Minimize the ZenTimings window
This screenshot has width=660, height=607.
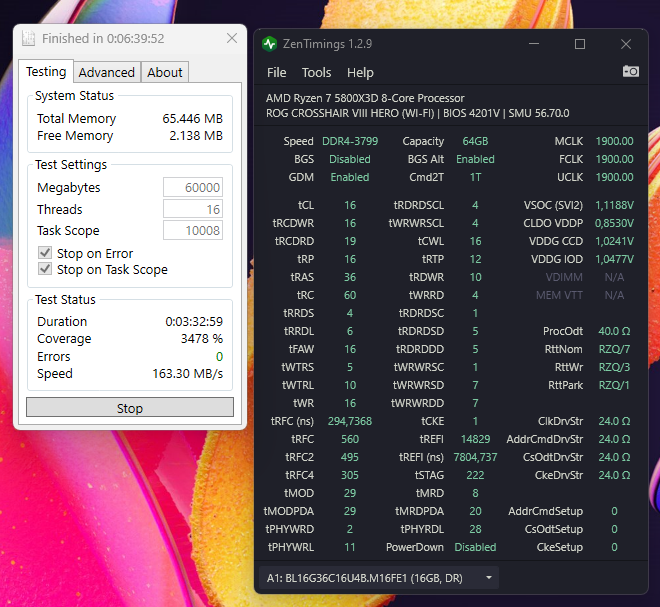click(534, 44)
